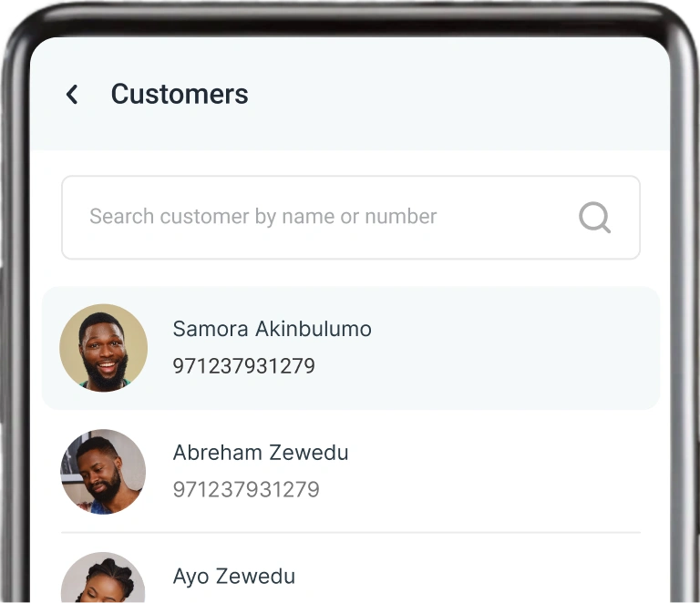Tap the white gap above the Samora card
The height and width of the screenshot is (603, 700).
pos(351,273)
